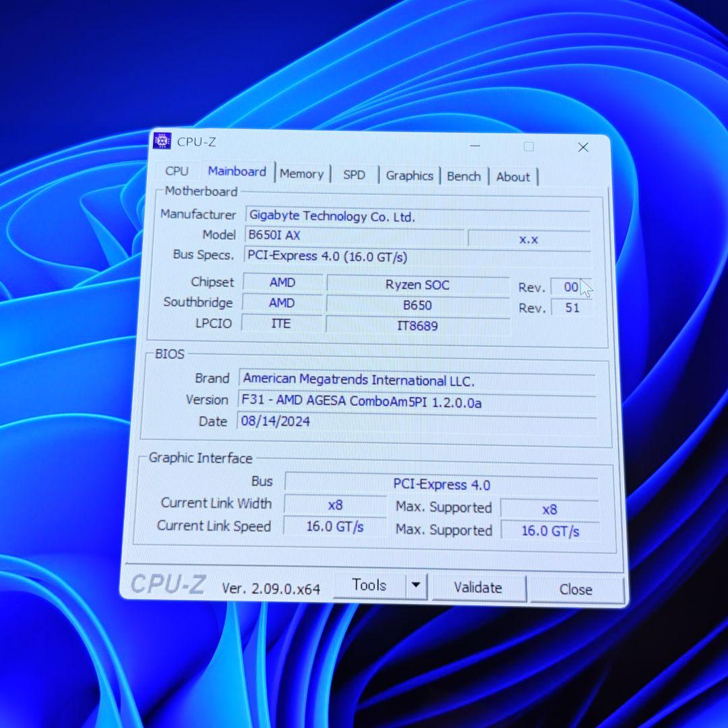Click the Max. Supported link width x8
This screenshot has width=728, height=728.
(x=550, y=510)
